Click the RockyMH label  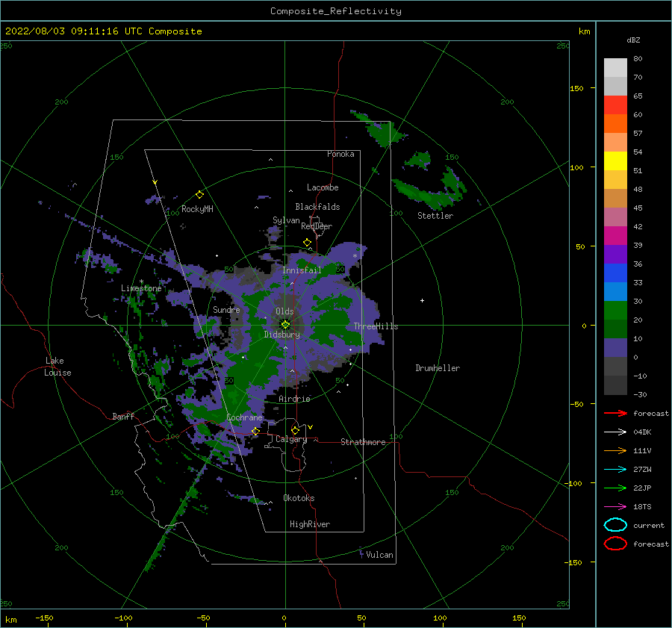coord(197,209)
